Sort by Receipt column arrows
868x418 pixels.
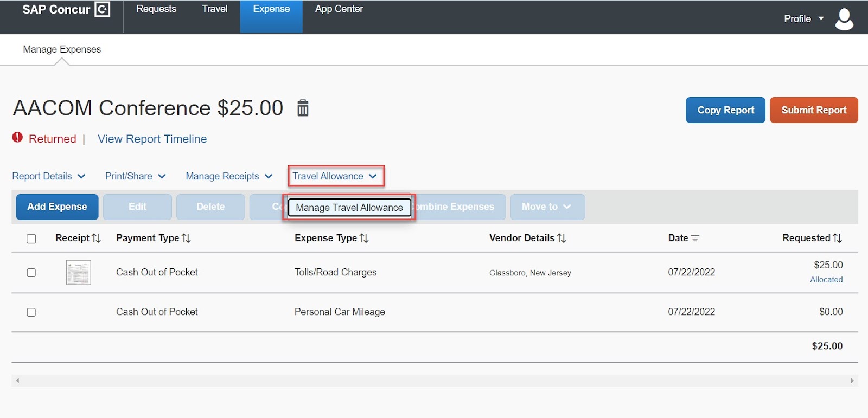pos(96,238)
